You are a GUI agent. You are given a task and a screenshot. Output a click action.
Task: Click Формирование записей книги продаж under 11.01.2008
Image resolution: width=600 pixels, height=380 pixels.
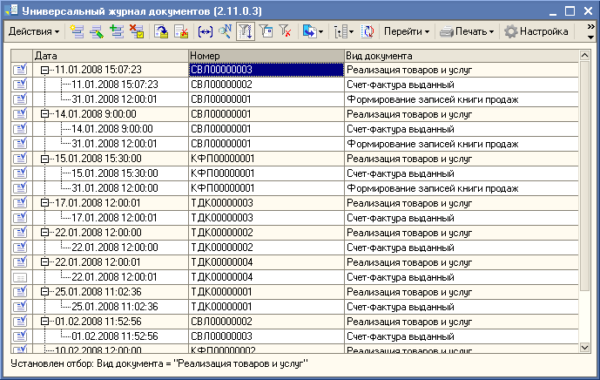pos(432,99)
